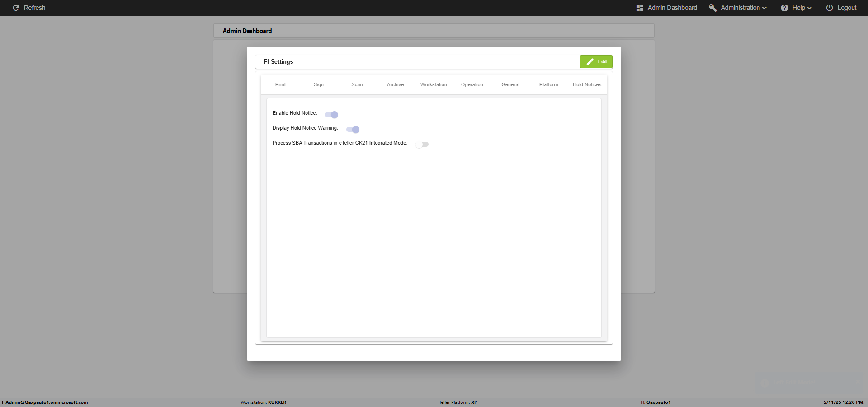Click the 'Display Hold Notice Warning:' label
This screenshot has height=407, width=868.
tap(305, 128)
